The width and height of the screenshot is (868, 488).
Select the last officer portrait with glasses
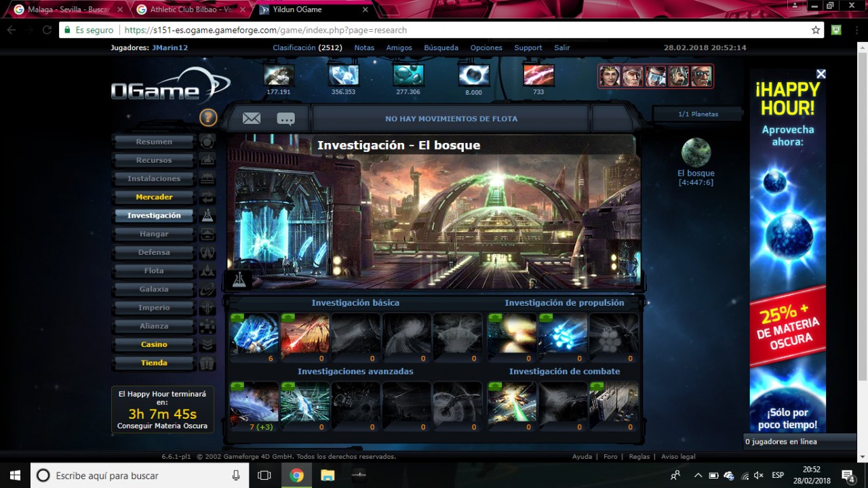tap(702, 76)
